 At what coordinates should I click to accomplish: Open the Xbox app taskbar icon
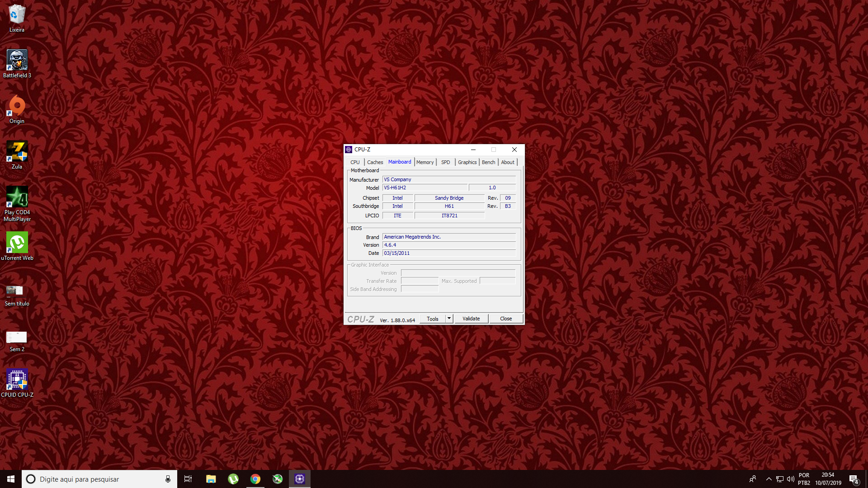pyautogui.click(x=278, y=479)
